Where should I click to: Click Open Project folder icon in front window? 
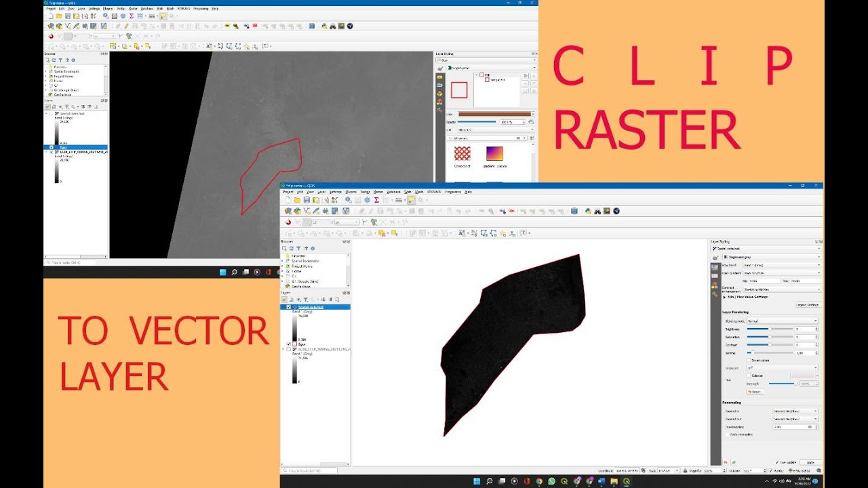[297, 200]
